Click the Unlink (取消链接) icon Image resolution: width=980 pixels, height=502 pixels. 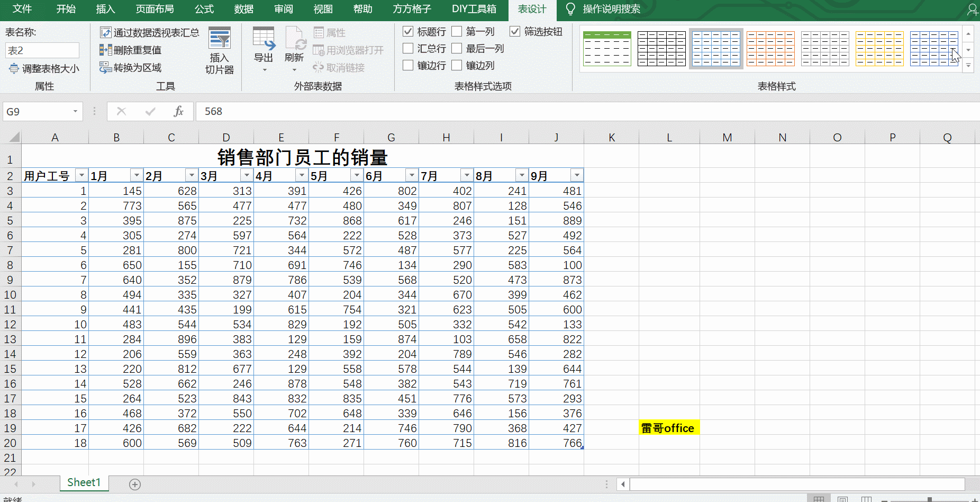[x=318, y=67]
